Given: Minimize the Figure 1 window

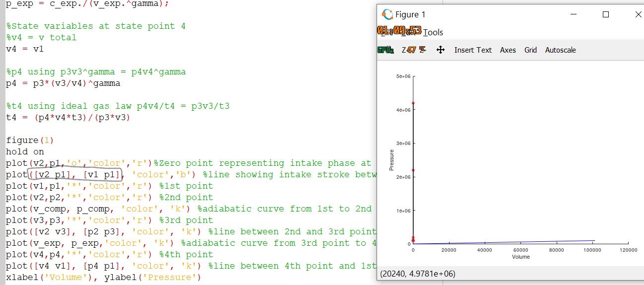Looking at the screenshot, I should [572, 14].
